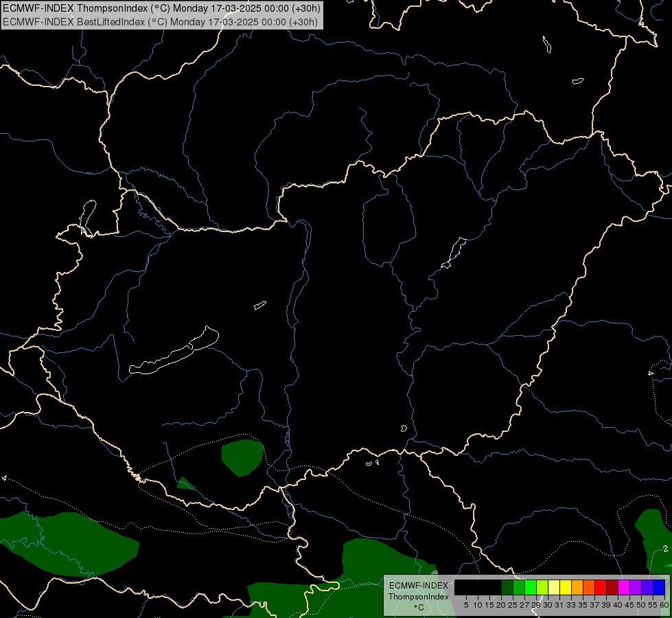Click the '37' tick label on legend

tap(594, 605)
